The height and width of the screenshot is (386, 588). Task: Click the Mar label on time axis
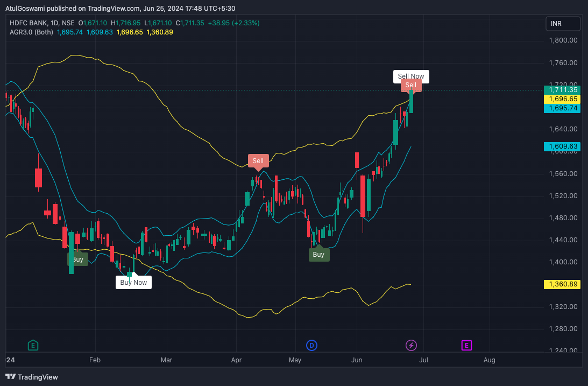(x=166, y=360)
